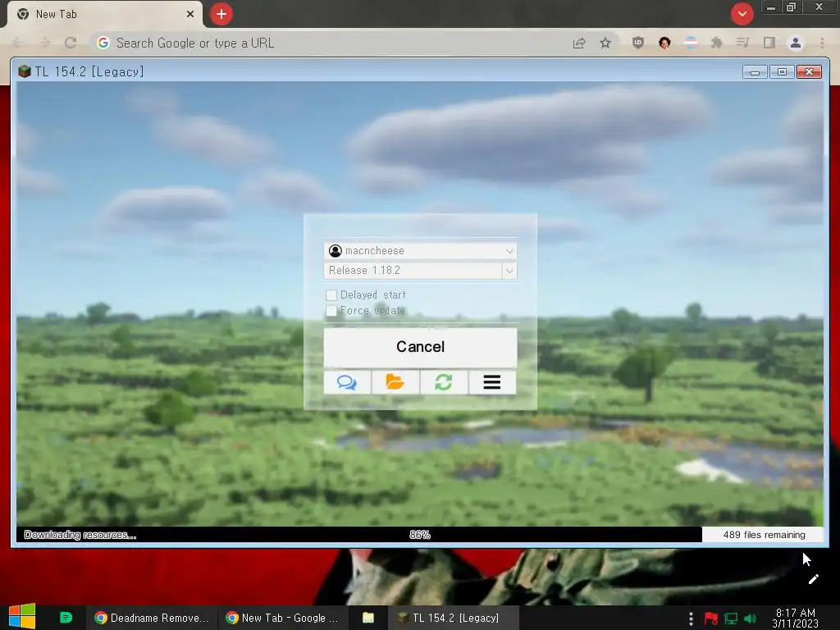Show hidden tray icons via three dots
840x630 pixels.
coord(691,619)
